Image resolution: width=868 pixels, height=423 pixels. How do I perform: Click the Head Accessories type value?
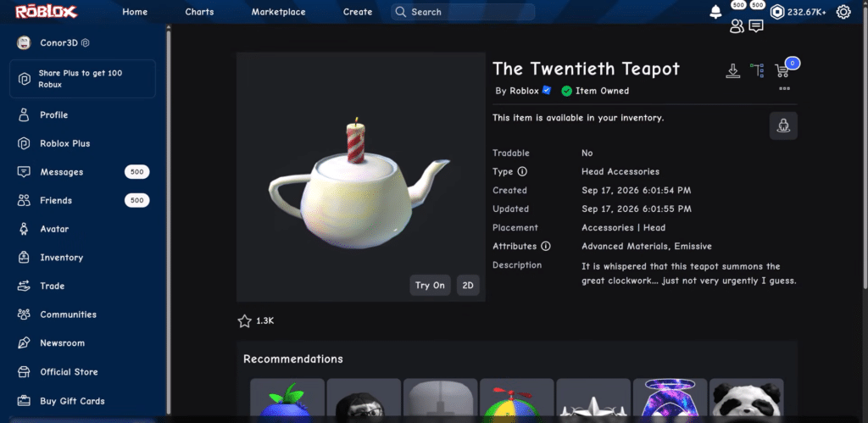(620, 171)
